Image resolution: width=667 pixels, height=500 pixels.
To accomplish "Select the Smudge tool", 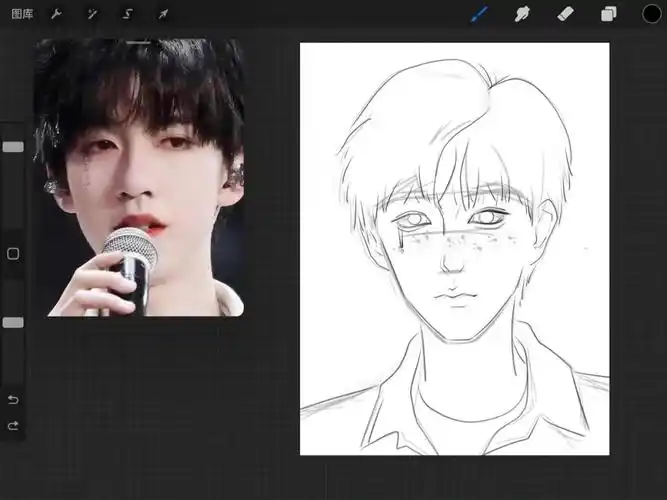I will (x=522, y=14).
